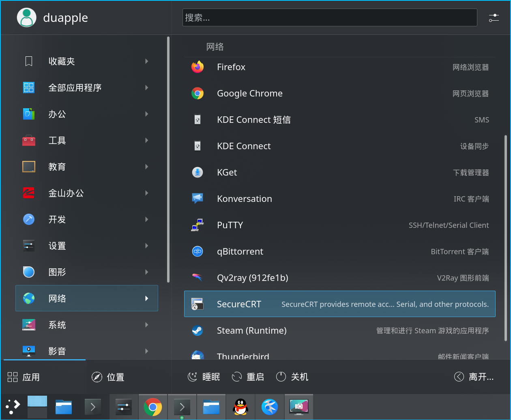Click the virtual desktop pager in the taskbar
The width and height of the screenshot is (511, 420).
click(x=37, y=407)
